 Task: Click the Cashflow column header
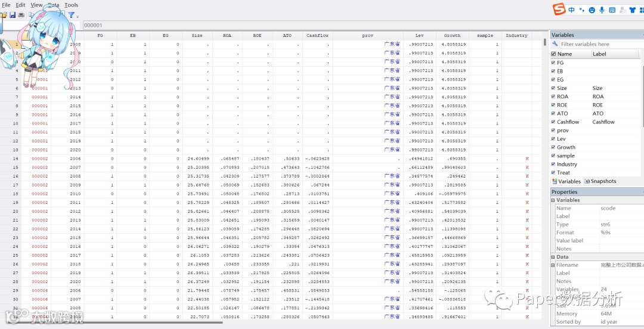coord(317,36)
